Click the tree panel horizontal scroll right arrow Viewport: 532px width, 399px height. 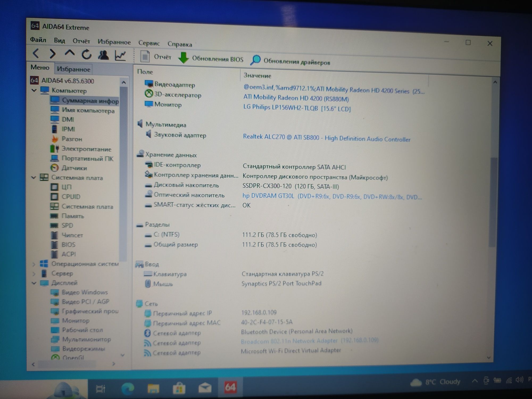[x=114, y=364]
